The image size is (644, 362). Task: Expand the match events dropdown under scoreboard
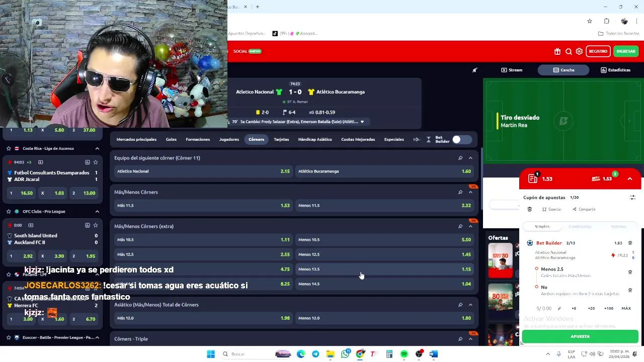pyautogui.click(x=362, y=122)
